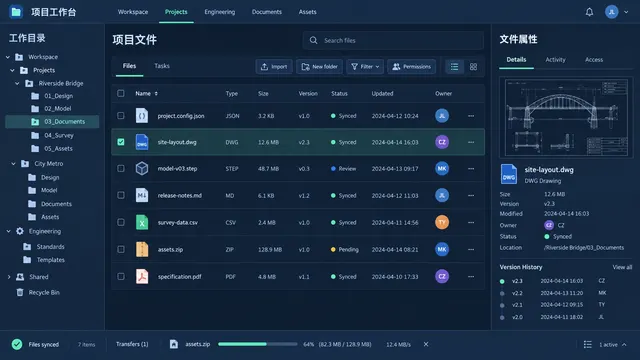Switch to the Access tab

tap(594, 60)
